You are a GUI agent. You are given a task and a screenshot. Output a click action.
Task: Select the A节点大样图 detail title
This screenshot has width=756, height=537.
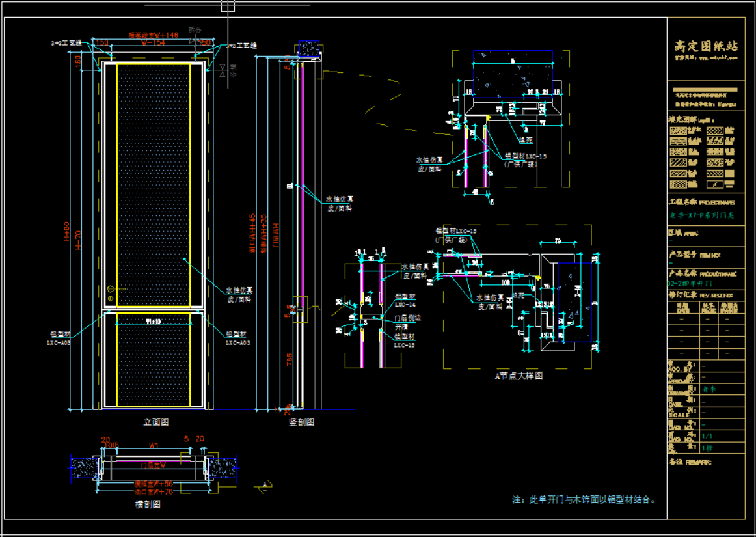(x=519, y=376)
